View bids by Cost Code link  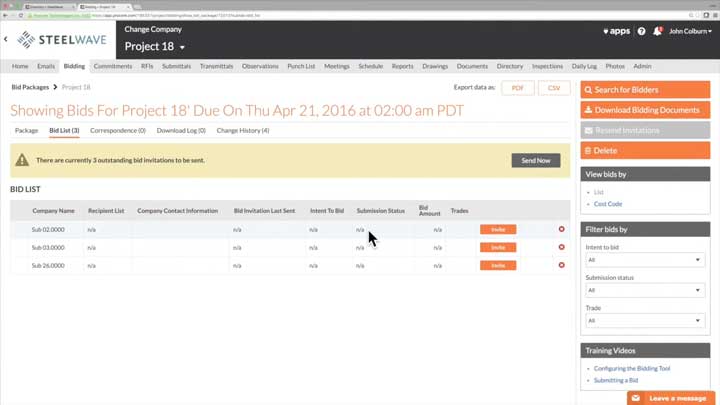[x=607, y=204]
